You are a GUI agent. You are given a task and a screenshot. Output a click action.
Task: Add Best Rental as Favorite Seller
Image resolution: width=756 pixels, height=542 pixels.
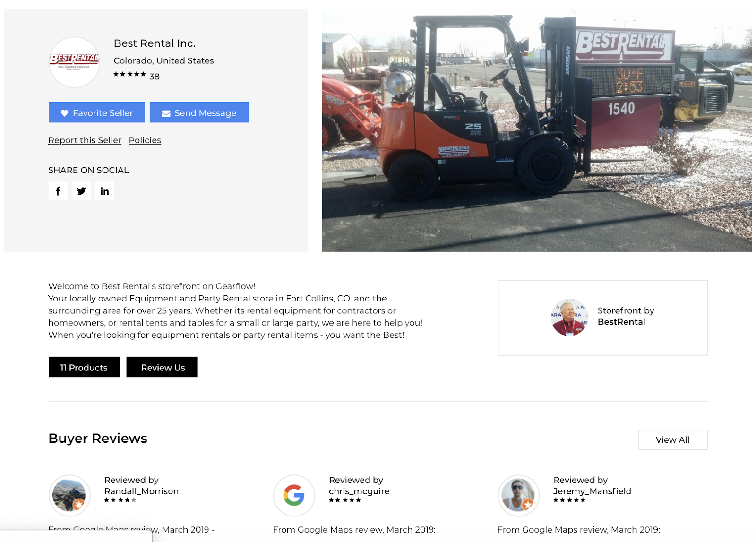[96, 112]
